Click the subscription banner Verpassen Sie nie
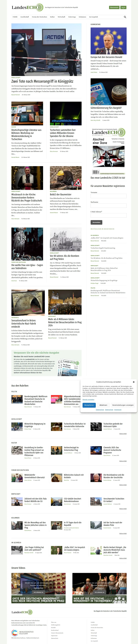This screenshot has height=644, width=138. point(46,363)
